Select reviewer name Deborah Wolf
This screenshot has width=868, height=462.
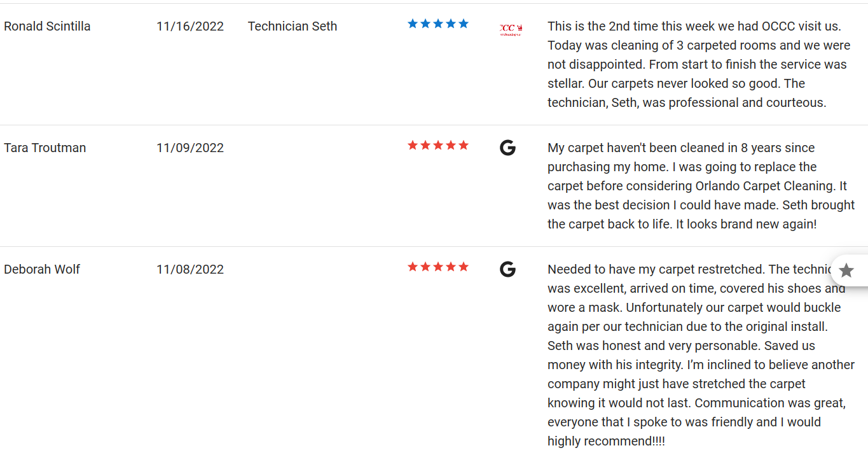pos(42,269)
